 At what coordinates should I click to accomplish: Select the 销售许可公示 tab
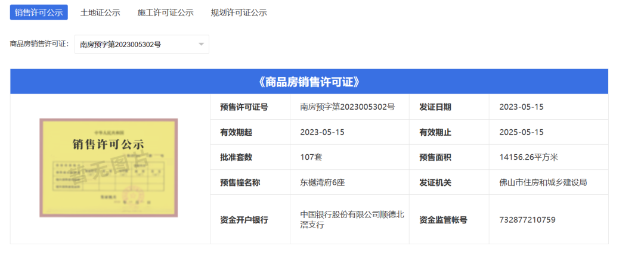click(39, 13)
